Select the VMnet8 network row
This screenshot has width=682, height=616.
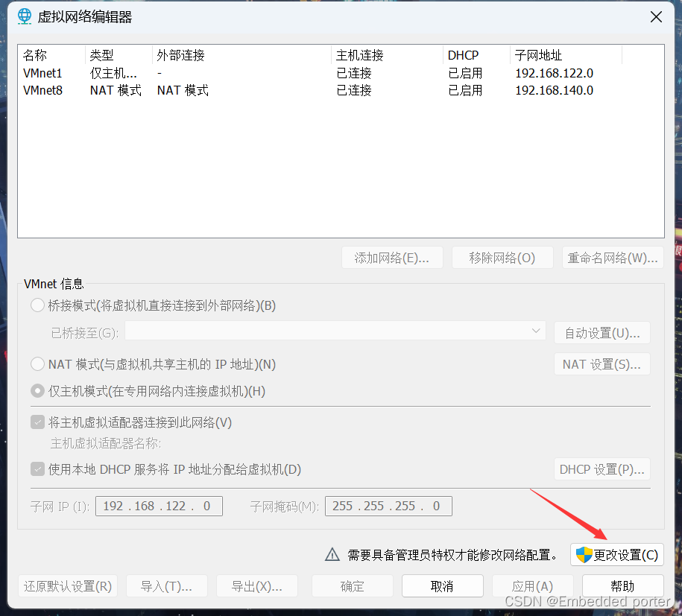[341, 90]
